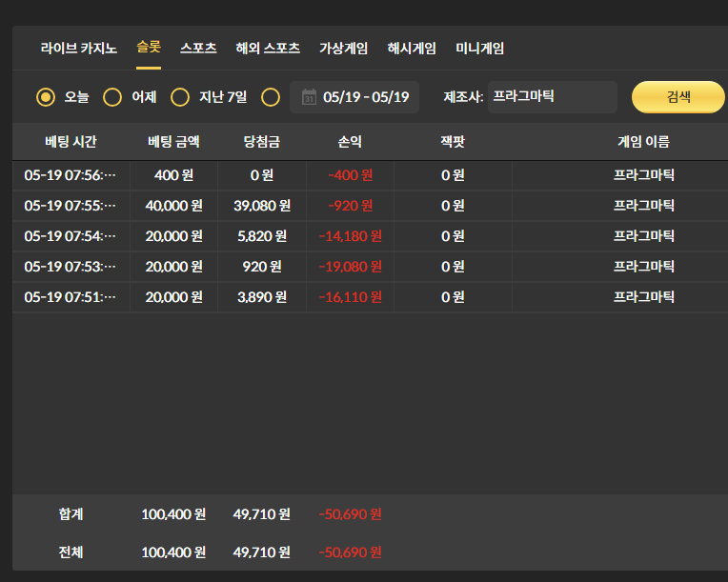Viewport: 728px width, 582px height.
Task: Select the custom date range radio button
Action: 271,97
